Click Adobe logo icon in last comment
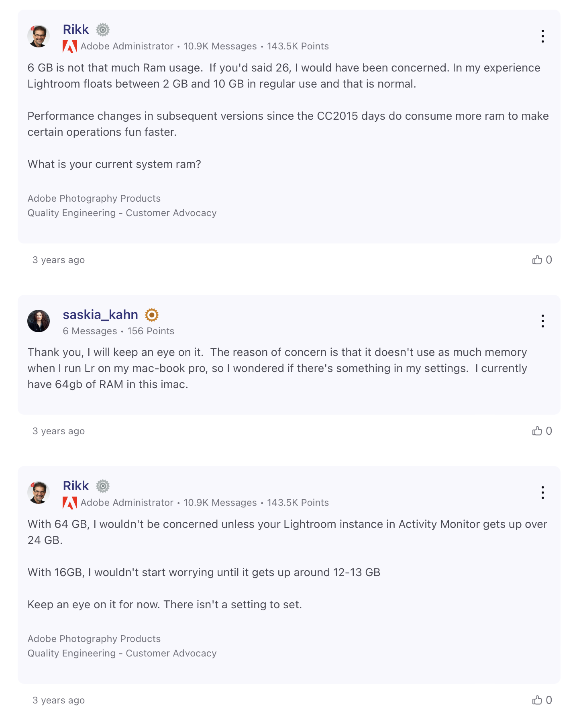 tap(70, 503)
